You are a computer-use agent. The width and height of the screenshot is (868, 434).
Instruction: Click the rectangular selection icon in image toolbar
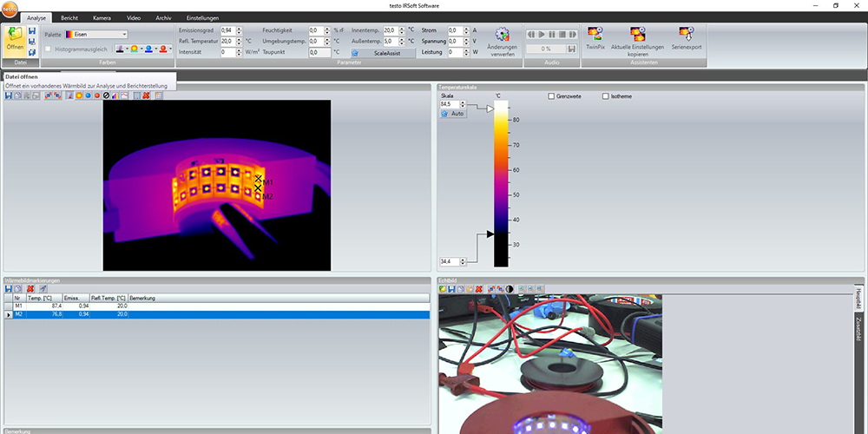point(137,95)
